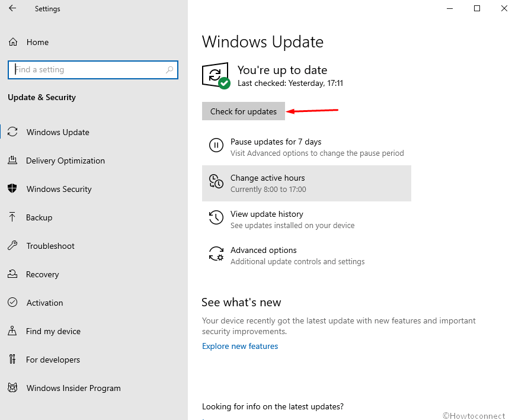Open Advanced options for updates

(x=306, y=255)
